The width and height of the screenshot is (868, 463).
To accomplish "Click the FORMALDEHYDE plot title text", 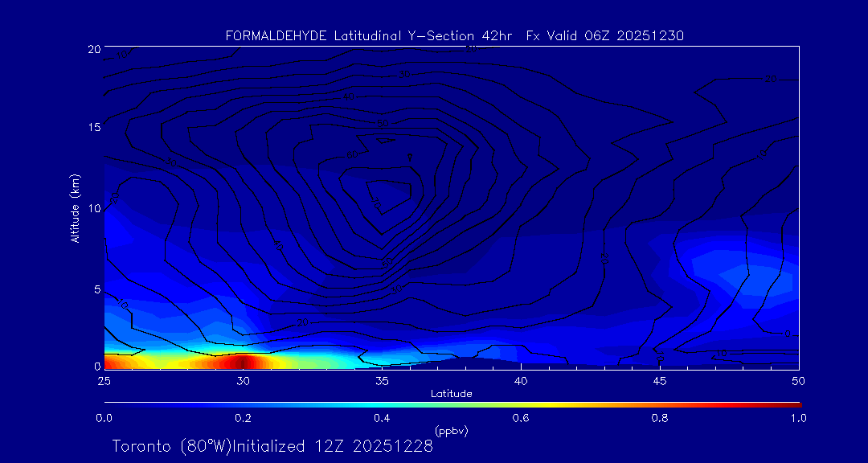I will point(454,35).
